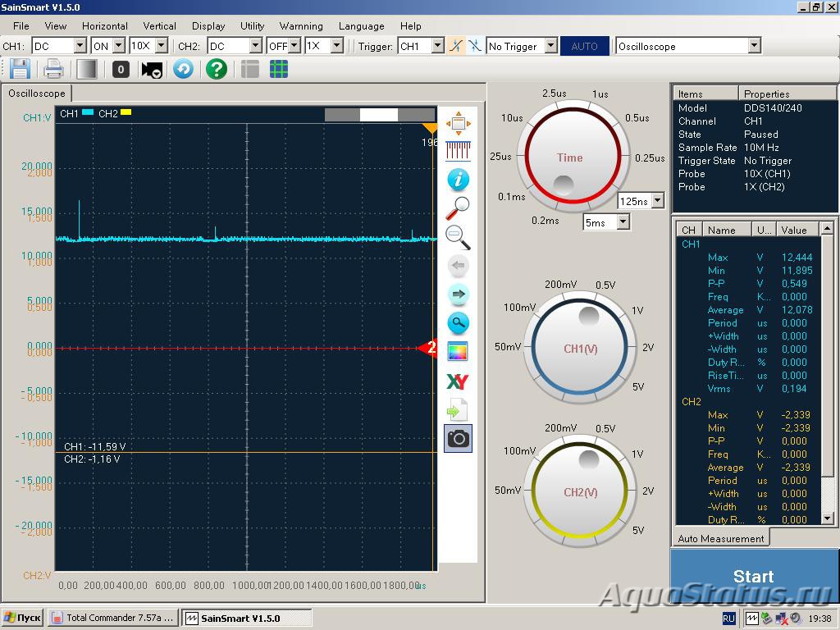Select the Oscilloscope tab
The image size is (840, 630).
click(36, 94)
